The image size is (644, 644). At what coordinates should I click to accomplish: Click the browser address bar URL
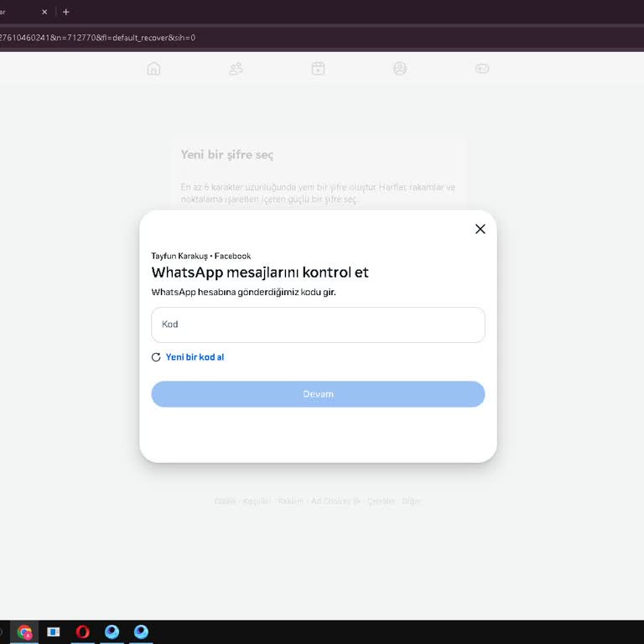pyautogui.click(x=98, y=38)
